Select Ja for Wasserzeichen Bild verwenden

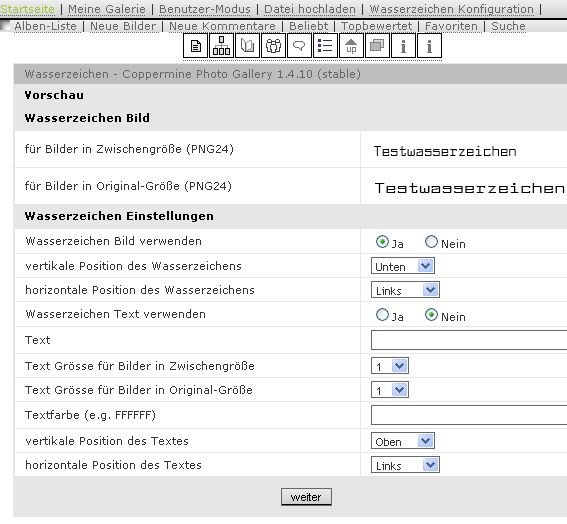click(382, 242)
